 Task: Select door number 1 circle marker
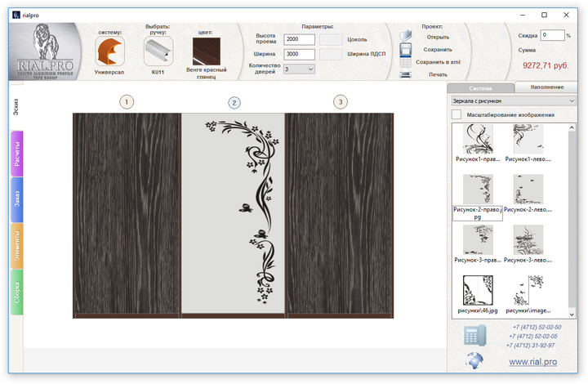click(x=127, y=102)
